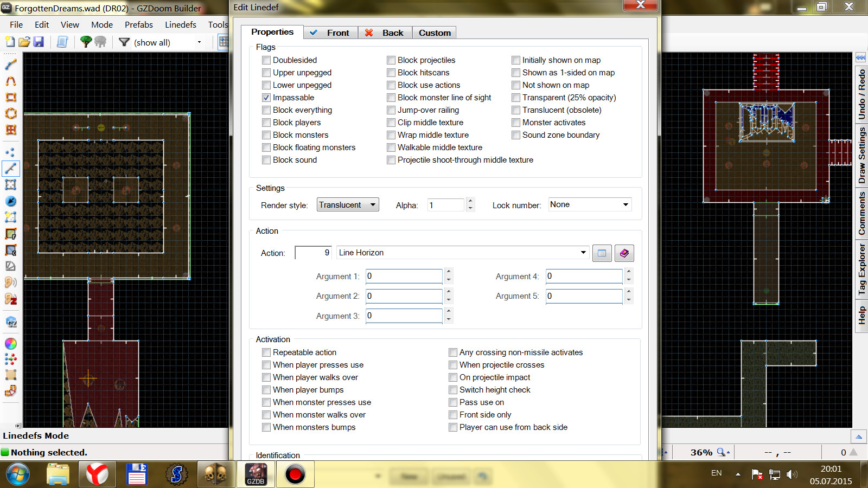Open the File menu
Viewport: 868px width, 488px height.
[16, 24]
